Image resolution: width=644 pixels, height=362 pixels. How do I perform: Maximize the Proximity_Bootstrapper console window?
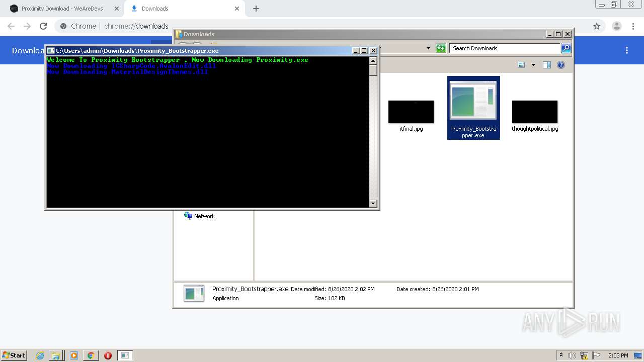pos(364,51)
